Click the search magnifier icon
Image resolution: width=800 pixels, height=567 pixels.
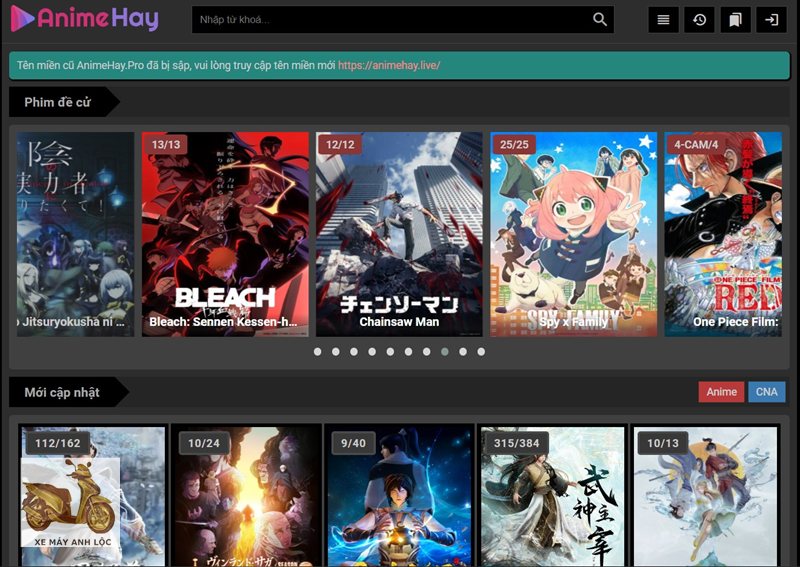[x=600, y=20]
